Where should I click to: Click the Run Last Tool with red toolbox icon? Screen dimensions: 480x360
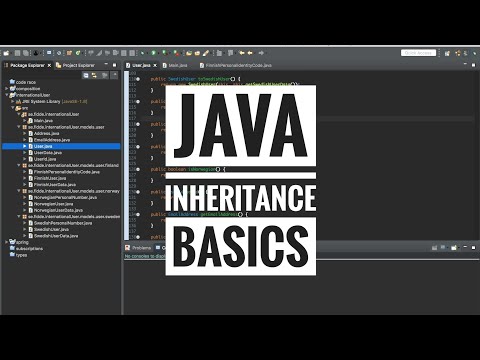(177, 53)
